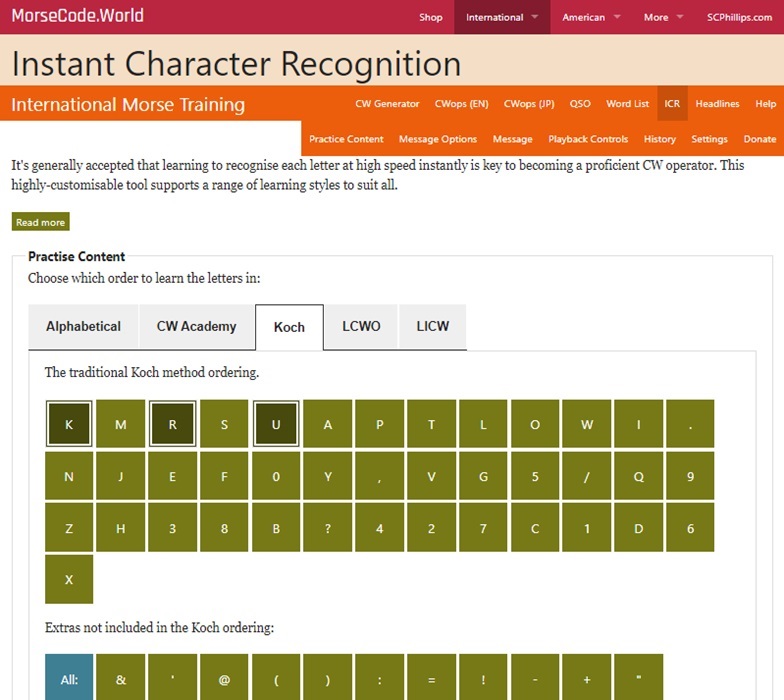Select the S letter tile
Viewport: 784px width, 700px height.
[224, 424]
